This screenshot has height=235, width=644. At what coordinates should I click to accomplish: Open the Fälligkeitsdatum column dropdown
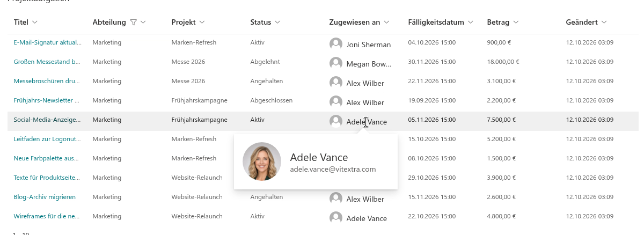pyautogui.click(x=470, y=22)
